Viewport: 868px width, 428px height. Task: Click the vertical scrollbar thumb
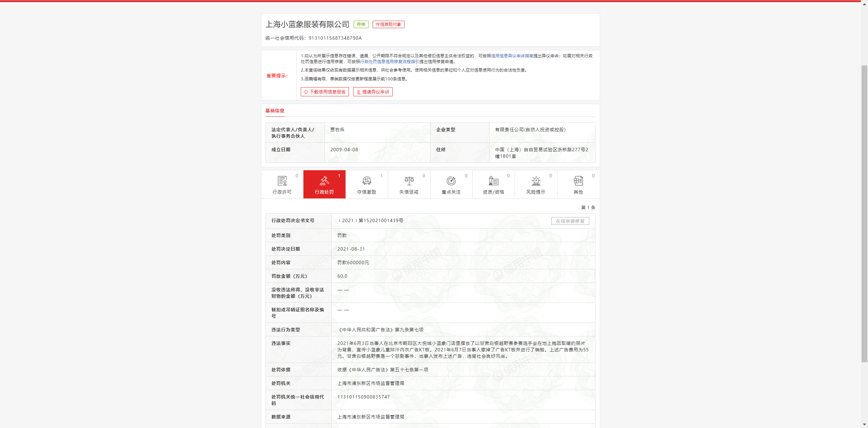(x=864, y=214)
